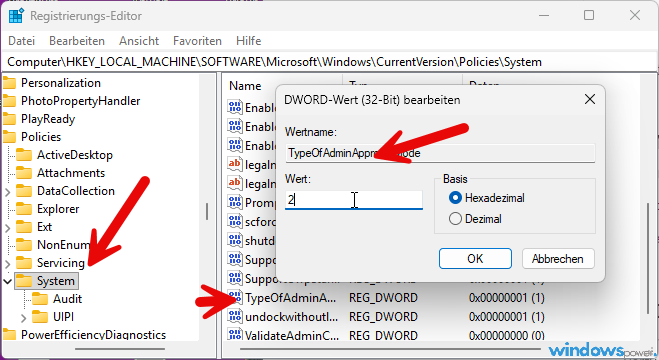The width and height of the screenshot is (659, 360).
Task: Open the Bearbeiten menu
Action: [x=77, y=41]
